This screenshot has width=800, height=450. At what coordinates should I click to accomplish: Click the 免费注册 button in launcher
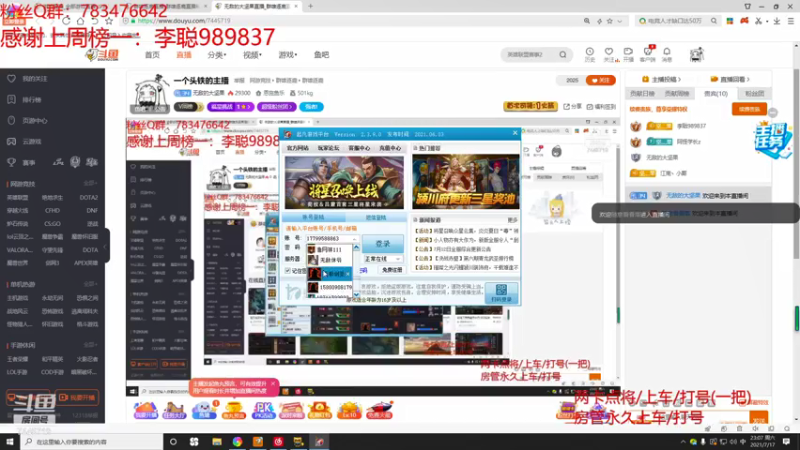(x=392, y=270)
